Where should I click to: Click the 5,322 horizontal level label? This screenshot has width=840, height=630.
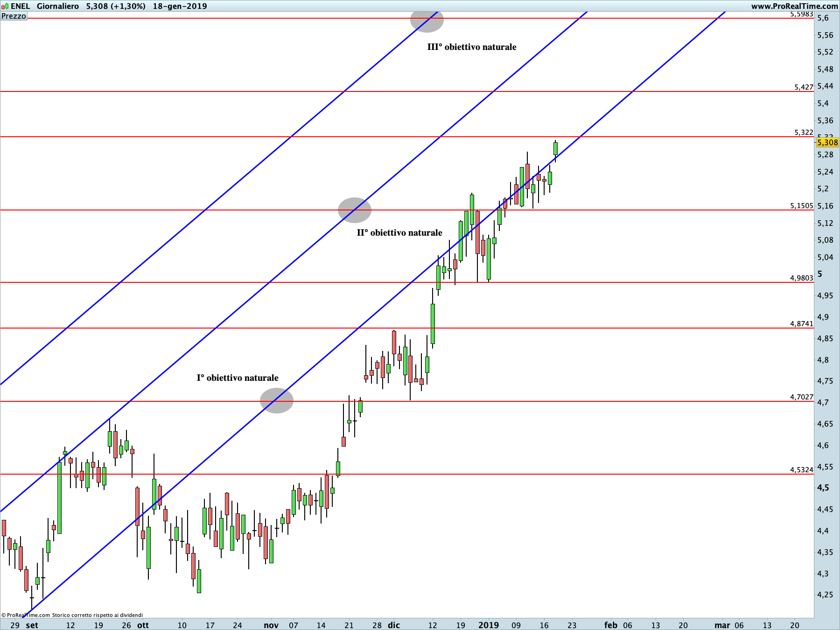(804, 133)
